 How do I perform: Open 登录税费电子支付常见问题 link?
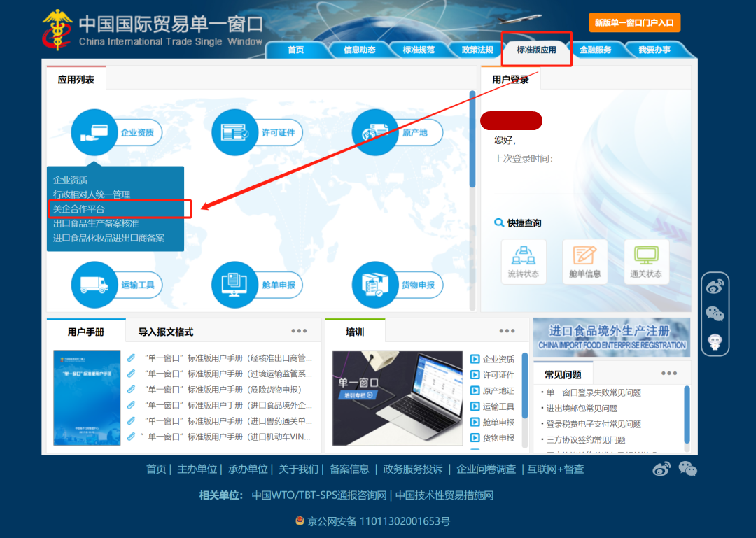pyautogui.click(x=594, y=424)
